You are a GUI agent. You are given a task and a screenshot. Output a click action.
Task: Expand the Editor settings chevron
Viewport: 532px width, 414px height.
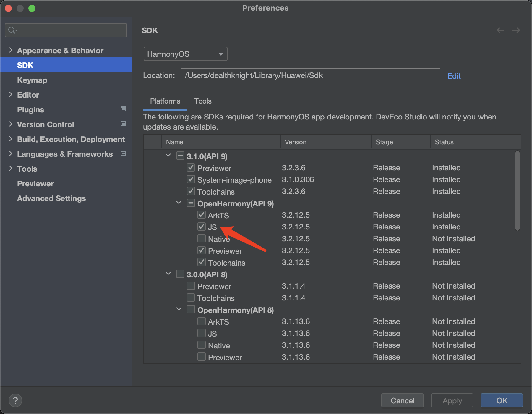(11, 94)
